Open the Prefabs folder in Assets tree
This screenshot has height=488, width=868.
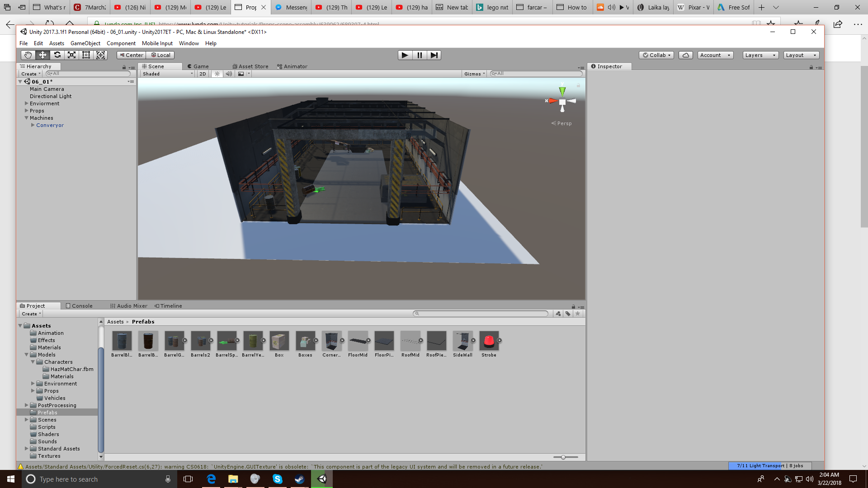(x=47, y=413)
